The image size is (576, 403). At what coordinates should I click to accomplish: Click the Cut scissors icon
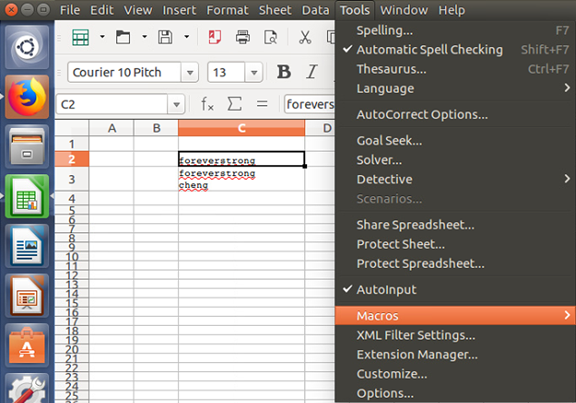[305, 37]
